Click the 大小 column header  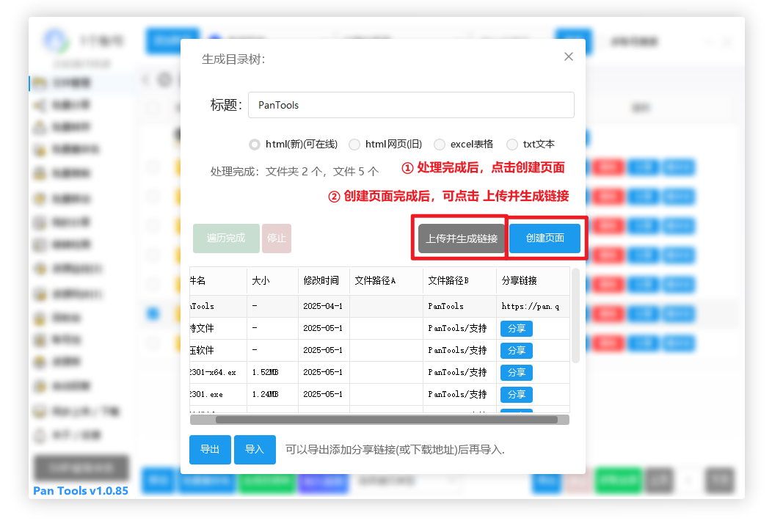(261, 280)
